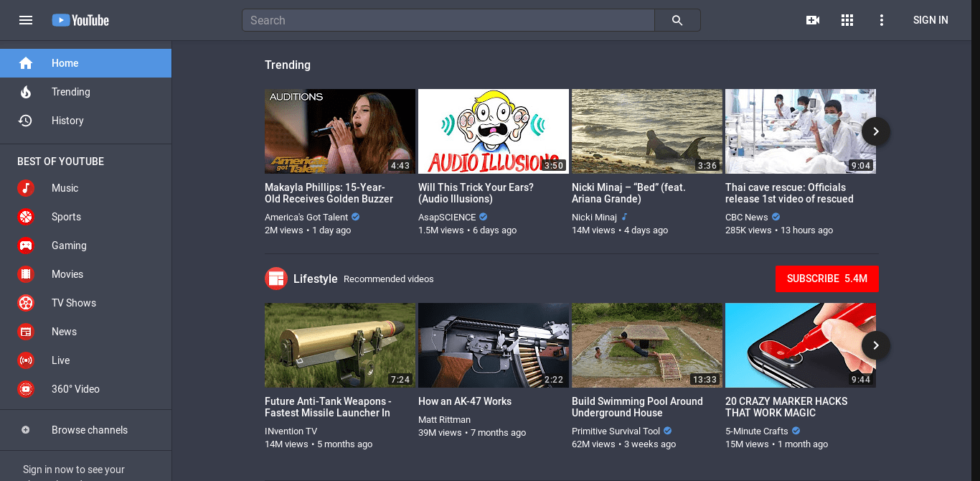Image resolution: width=980 pixels, height=481 pixels.
Task: Click CBC News verified badge
Action: [776, 217]
